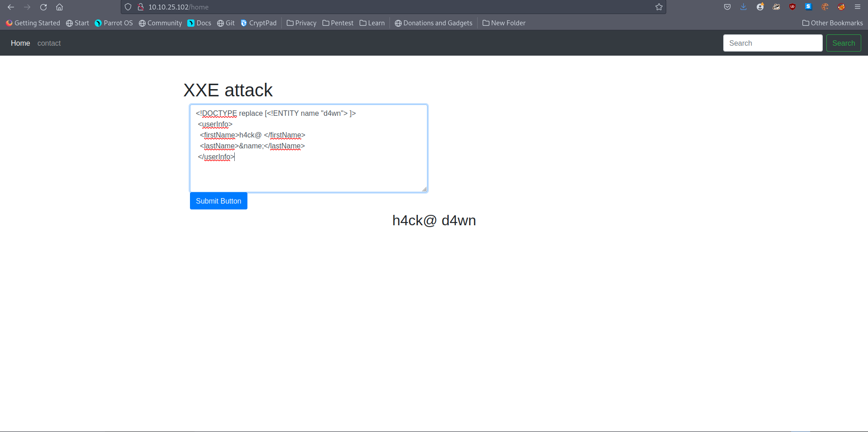Select Home in the navigation bar
Image resolution: width=868 pixels, height=432 pixels.
(x=20, y=43)
